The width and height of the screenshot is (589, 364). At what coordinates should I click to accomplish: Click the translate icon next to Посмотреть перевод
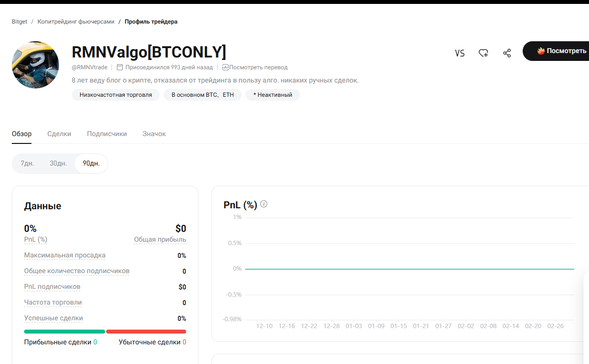[225, 67]
